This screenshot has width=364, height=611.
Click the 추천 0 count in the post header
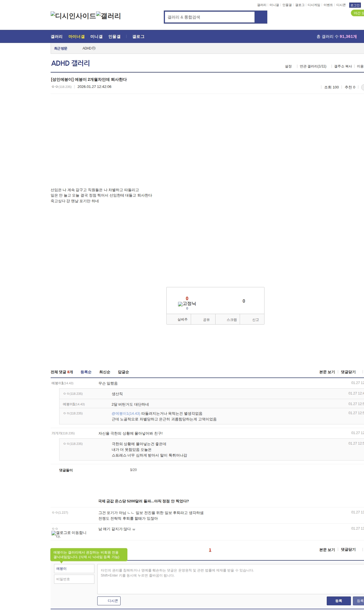[x=350, y=87]
